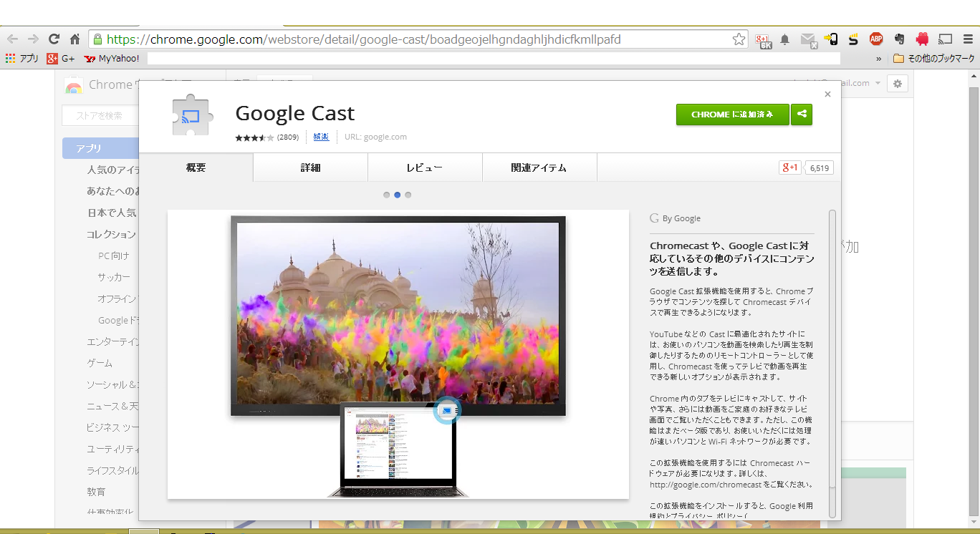Select the third screenshot carousel dot
This screenshot has width=980, height=534.
click(408, 195)
